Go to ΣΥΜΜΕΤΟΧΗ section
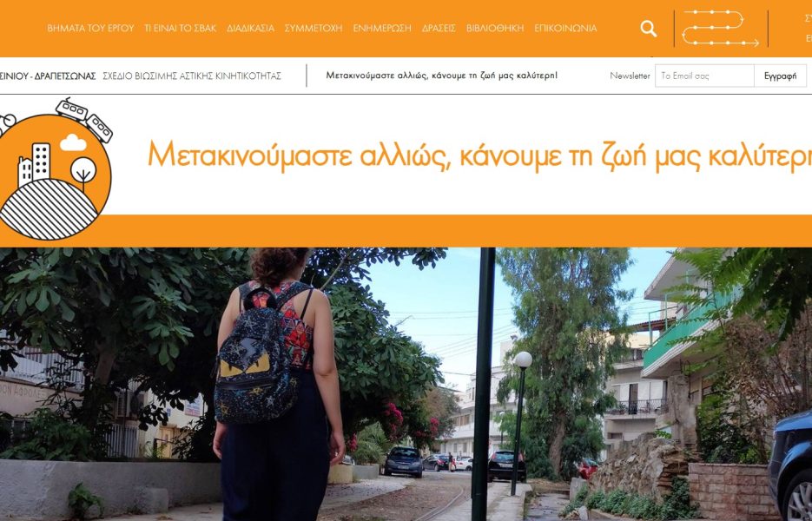 point(314,29)
